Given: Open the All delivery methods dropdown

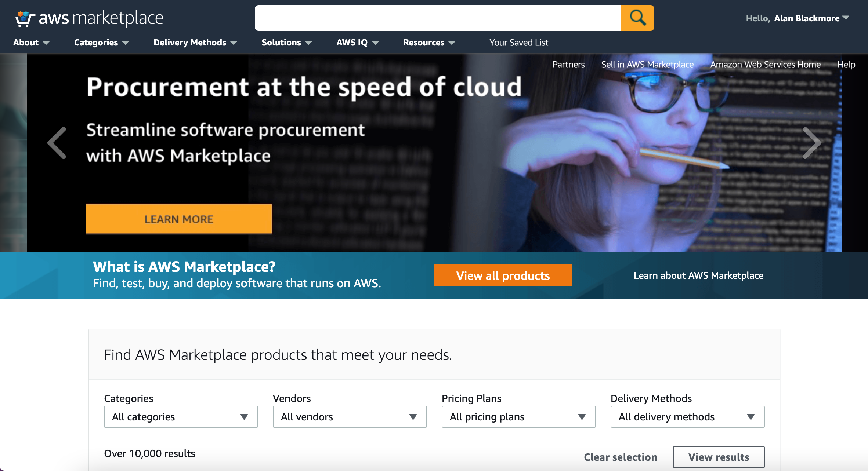Looking at the screenshot, I should point(687,417).
